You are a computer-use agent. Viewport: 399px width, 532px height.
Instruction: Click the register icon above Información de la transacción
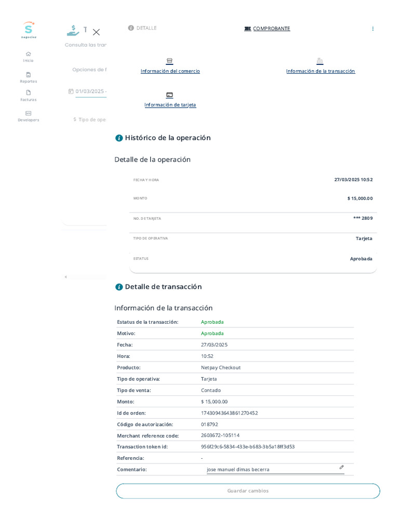point(320,61)
